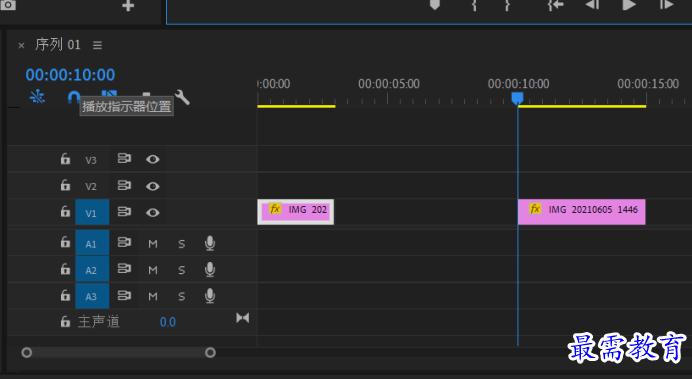Toggle sync lock on A2

coord(124,269)
